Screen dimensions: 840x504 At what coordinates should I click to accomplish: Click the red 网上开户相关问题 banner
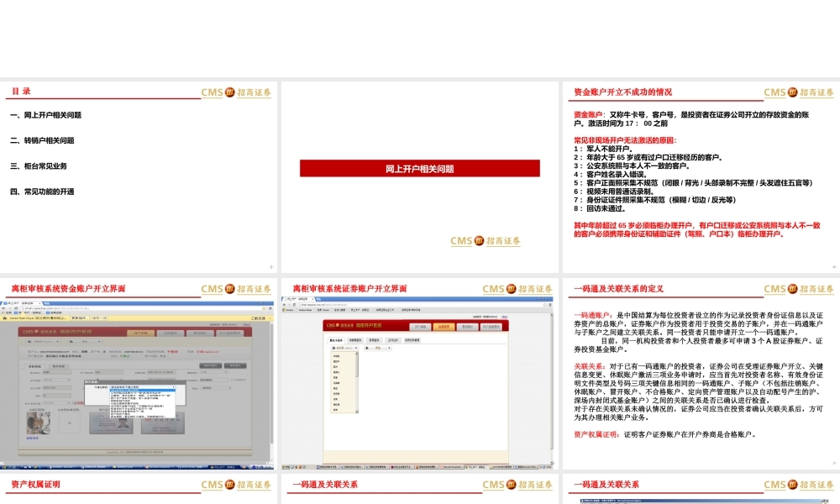419,169
